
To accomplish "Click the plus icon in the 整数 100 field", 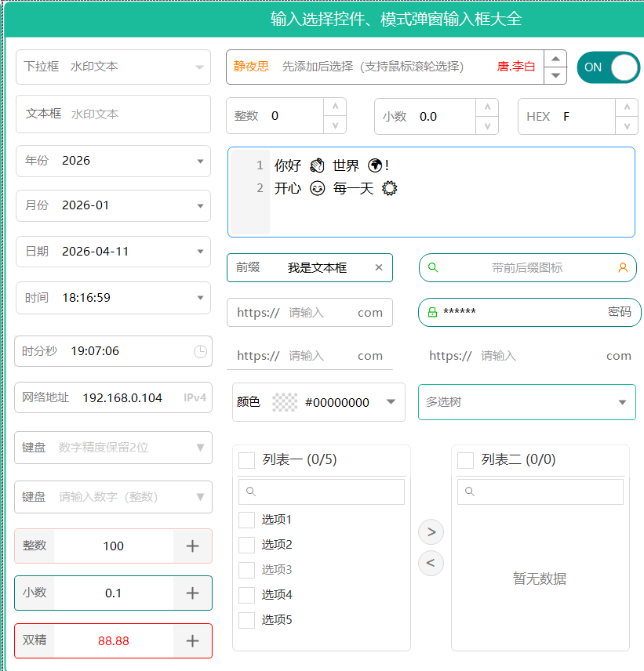I will click(192, 546).
